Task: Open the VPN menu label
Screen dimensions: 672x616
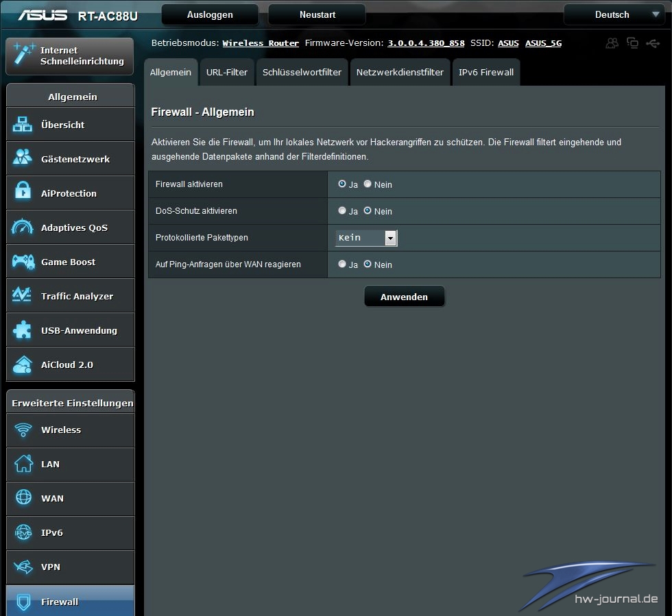Action: 51,567
